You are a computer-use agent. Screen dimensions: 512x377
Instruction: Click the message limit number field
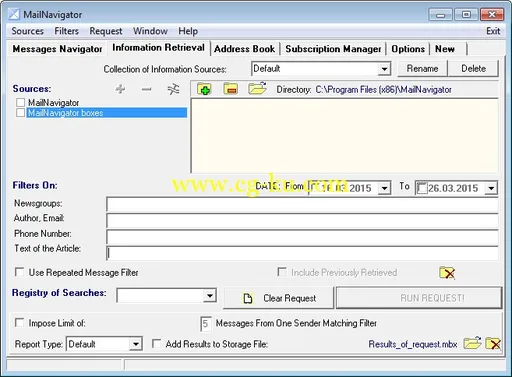[x=206, y=323]
